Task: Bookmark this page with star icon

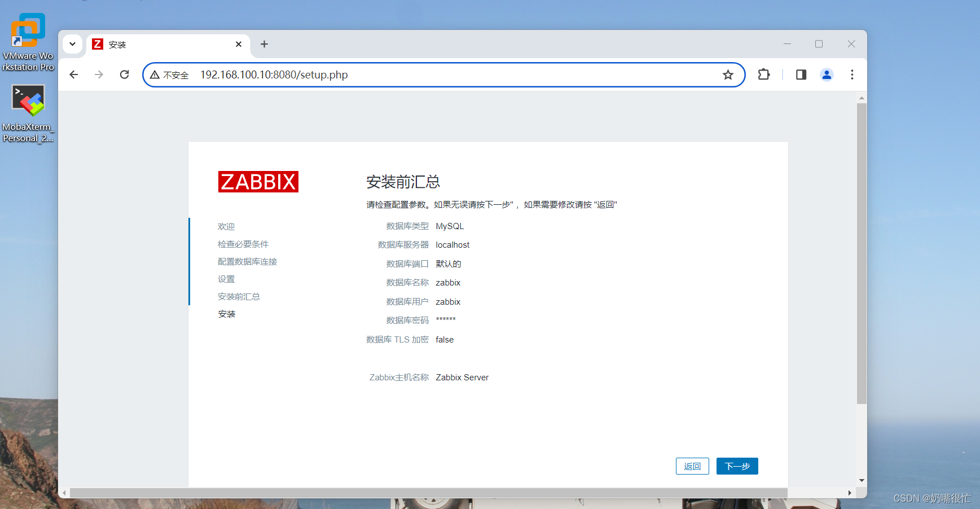Action: tap(728, 75)
